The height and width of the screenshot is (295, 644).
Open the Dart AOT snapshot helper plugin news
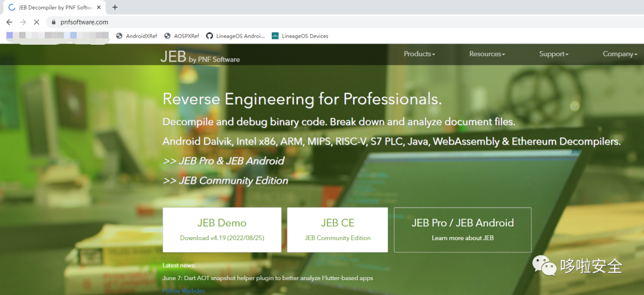click(268, 278)
